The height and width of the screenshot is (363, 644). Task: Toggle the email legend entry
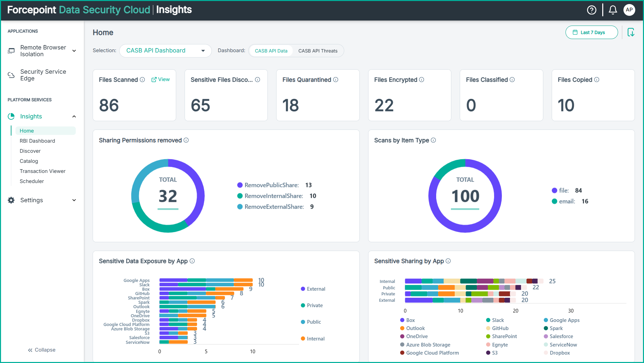pos(570,201)
